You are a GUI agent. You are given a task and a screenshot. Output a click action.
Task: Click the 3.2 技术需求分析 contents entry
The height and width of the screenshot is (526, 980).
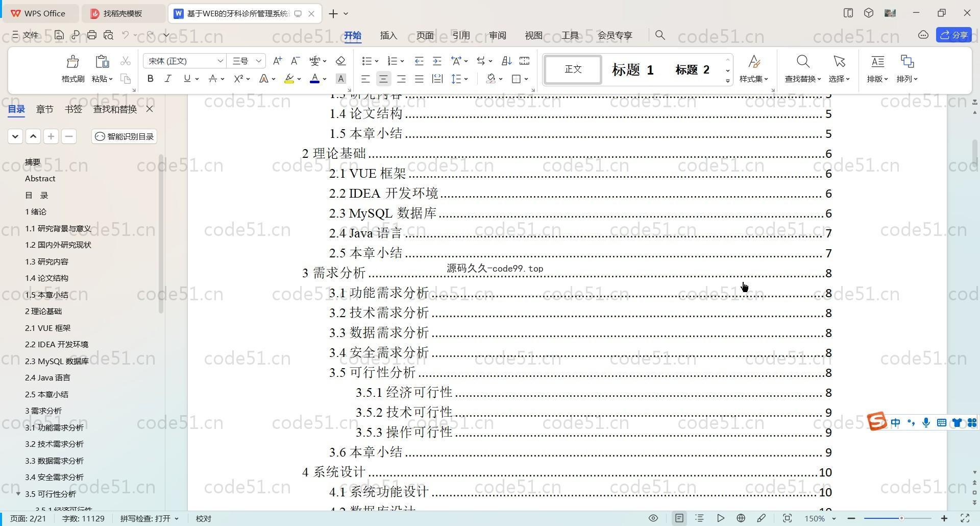click(x=580, y=313)
